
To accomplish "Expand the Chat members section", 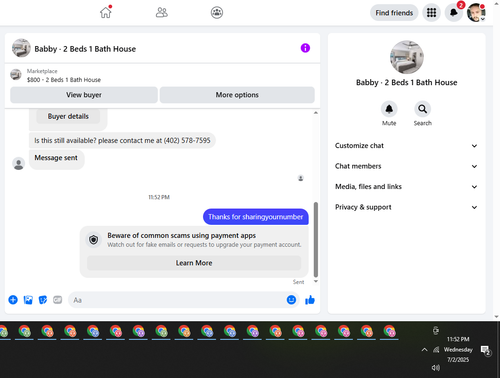I will tap(406, 166).
